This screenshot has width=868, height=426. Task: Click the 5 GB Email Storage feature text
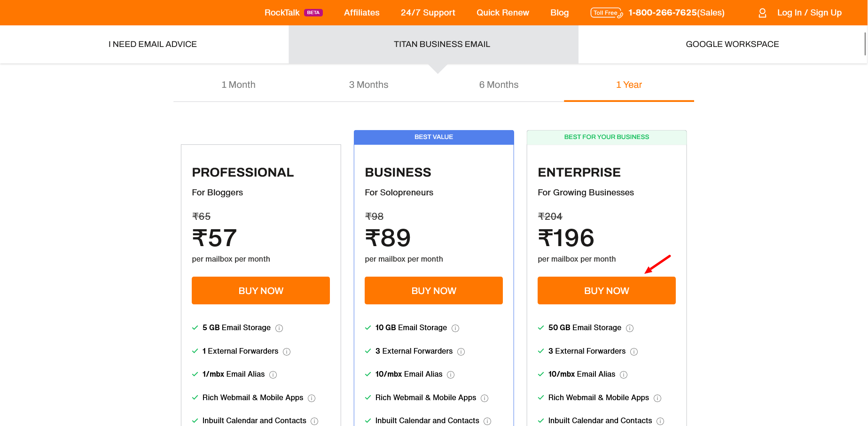(236, 328)
